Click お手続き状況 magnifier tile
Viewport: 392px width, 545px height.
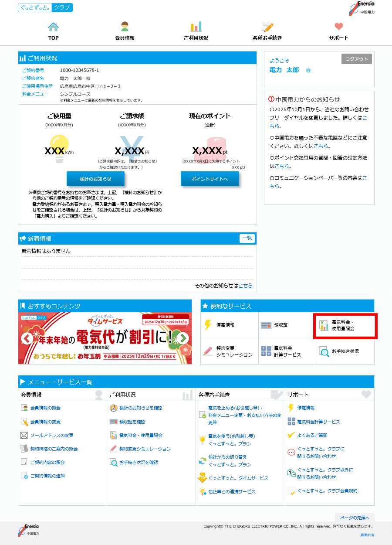pos(324,351)
